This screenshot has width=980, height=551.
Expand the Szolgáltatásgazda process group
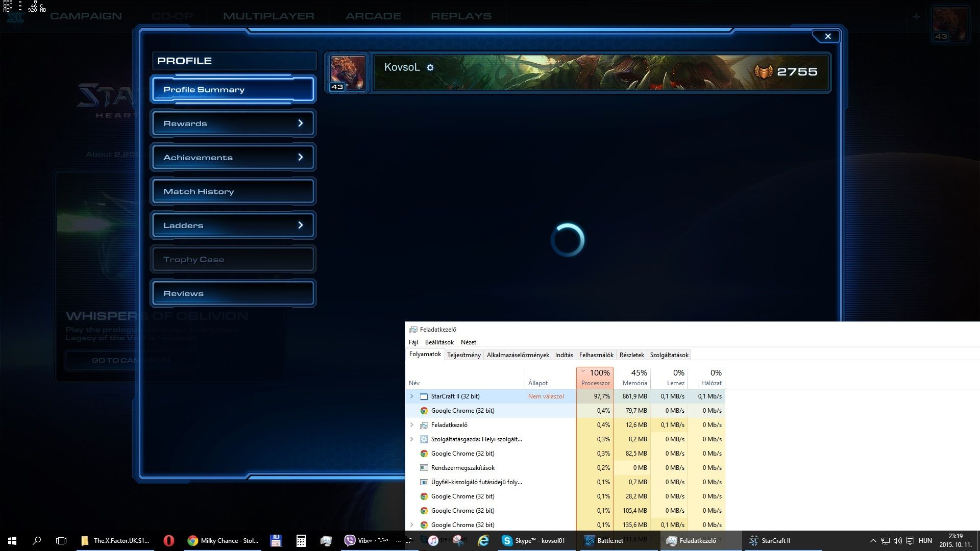[x=412, y=439]
